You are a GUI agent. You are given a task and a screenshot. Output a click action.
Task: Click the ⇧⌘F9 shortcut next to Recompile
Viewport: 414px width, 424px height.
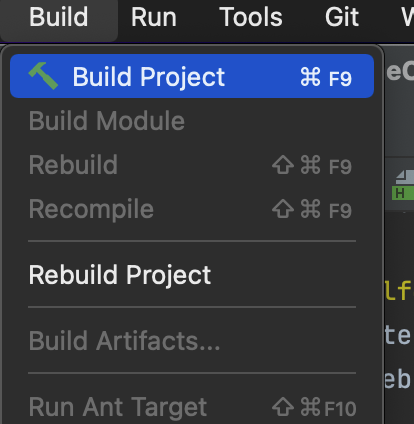[312, 209]
